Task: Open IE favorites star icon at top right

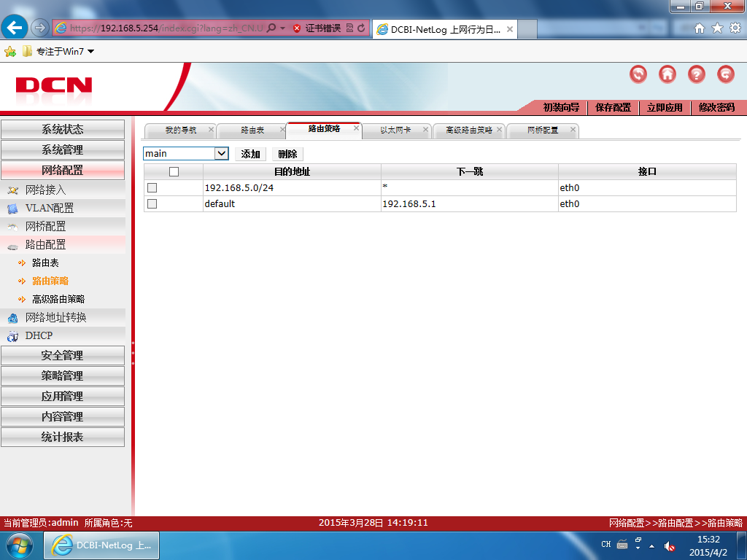Action: click(718, 28)
